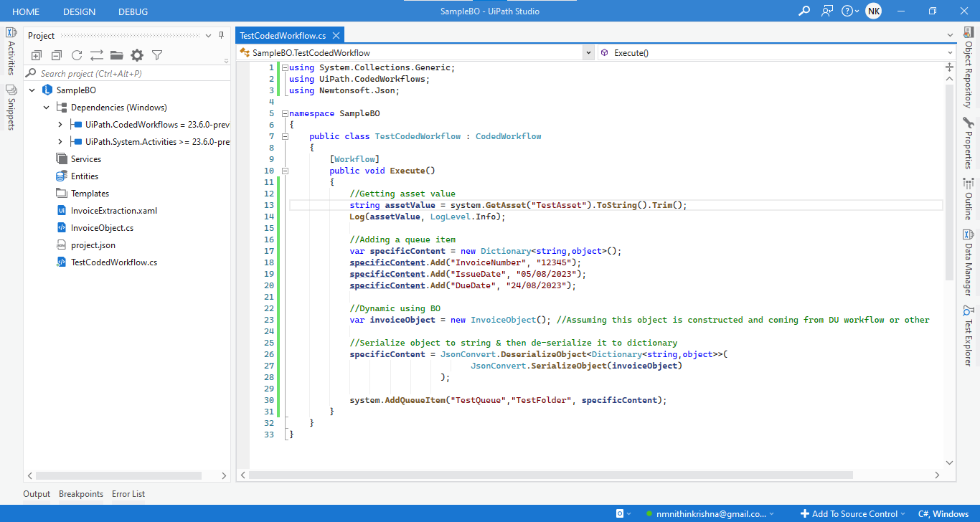Screen dimensions: 980x522
Task: Switch to the DEBUG ribbon tab
Action: 133,11
